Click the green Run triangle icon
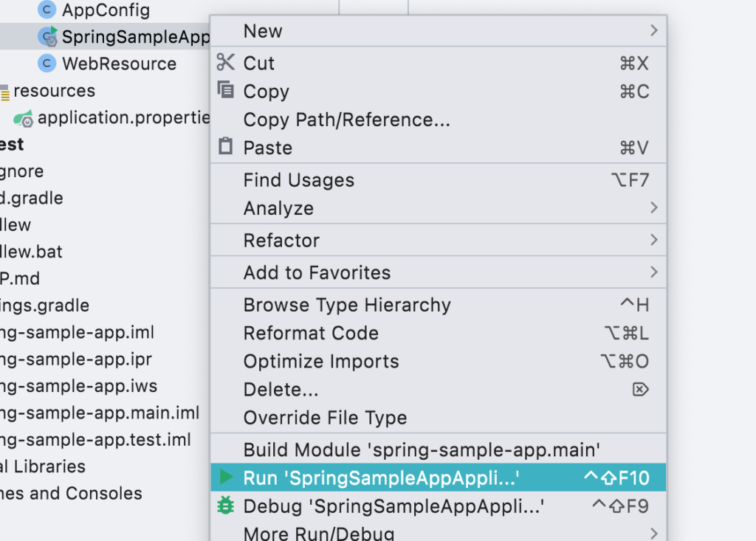Screen dimensions: 756x541 click(225, 478)
